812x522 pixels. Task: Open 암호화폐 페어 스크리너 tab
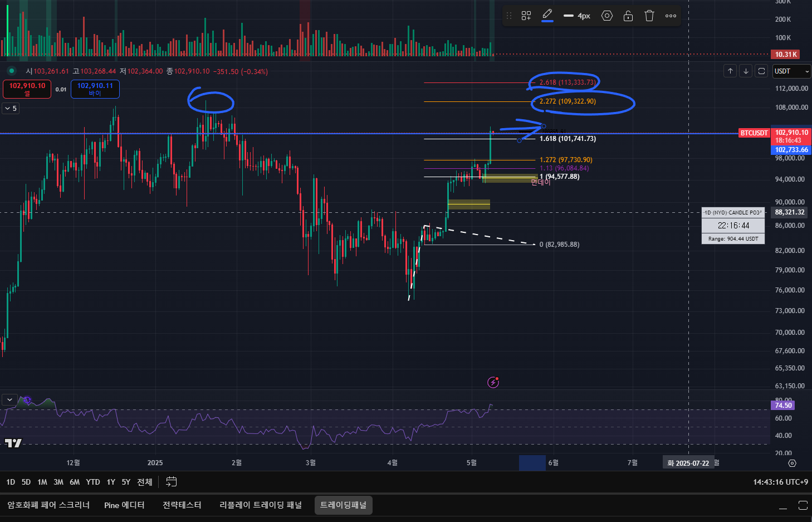click(x=48, y=505)
